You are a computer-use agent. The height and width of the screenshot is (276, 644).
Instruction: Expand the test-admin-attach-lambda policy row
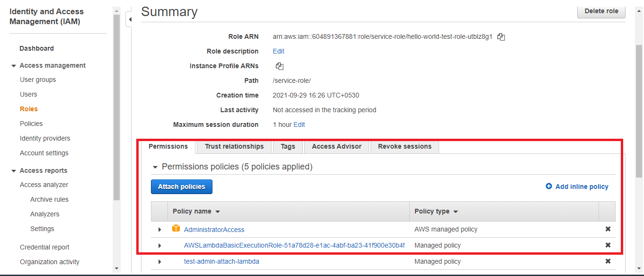[x=159, y=262]
